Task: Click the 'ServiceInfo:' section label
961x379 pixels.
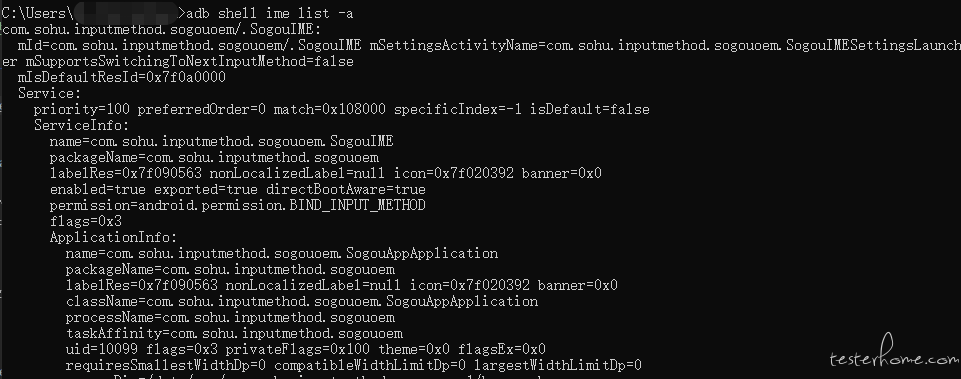Action: pyautogui.click(x=82, y=125)
